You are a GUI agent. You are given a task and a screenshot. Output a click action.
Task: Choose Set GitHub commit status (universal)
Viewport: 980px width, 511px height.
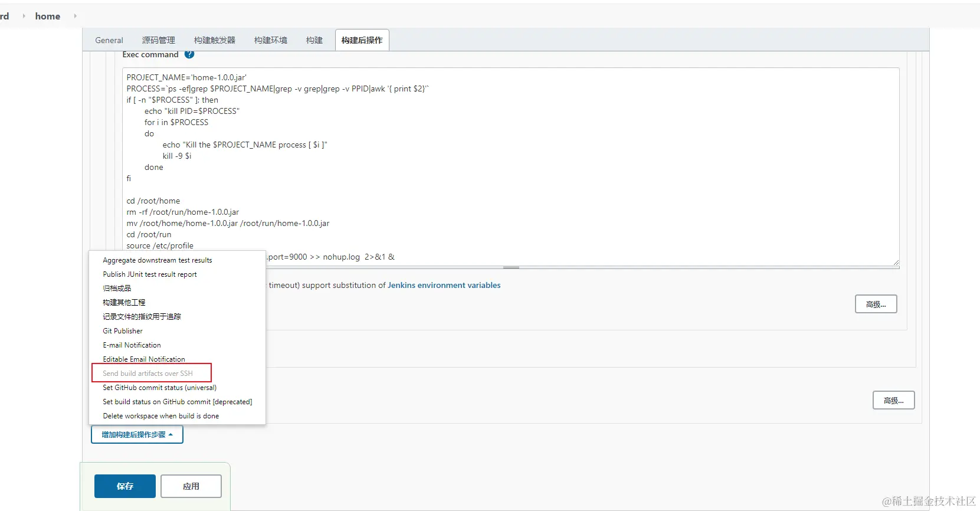pyautogui.click(x=160, y=388)
